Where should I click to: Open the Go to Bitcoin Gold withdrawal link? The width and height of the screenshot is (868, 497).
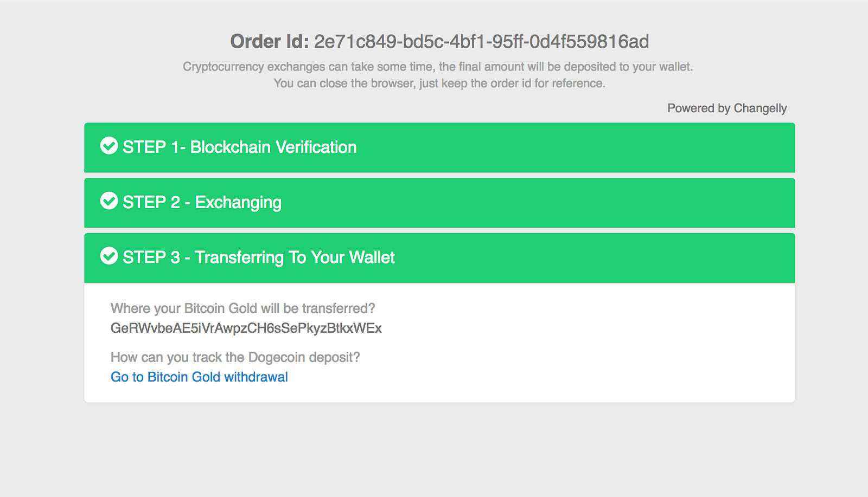point(199,377)
